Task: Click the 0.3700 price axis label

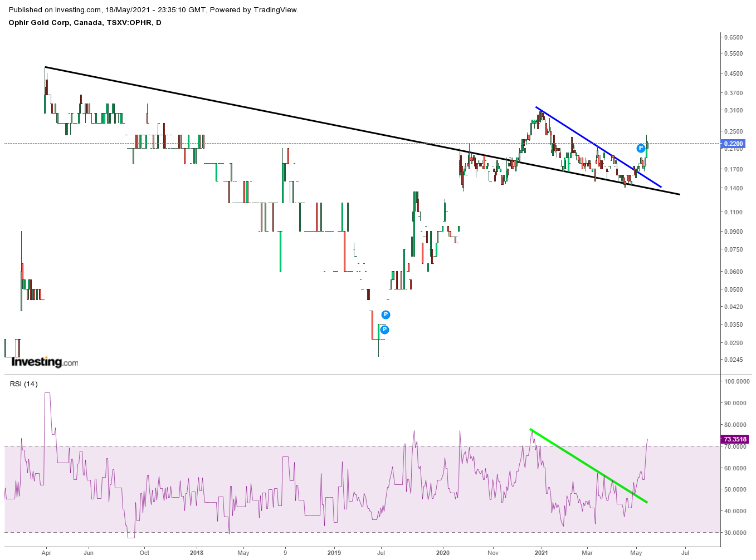Action: click(x=734, y=93)
